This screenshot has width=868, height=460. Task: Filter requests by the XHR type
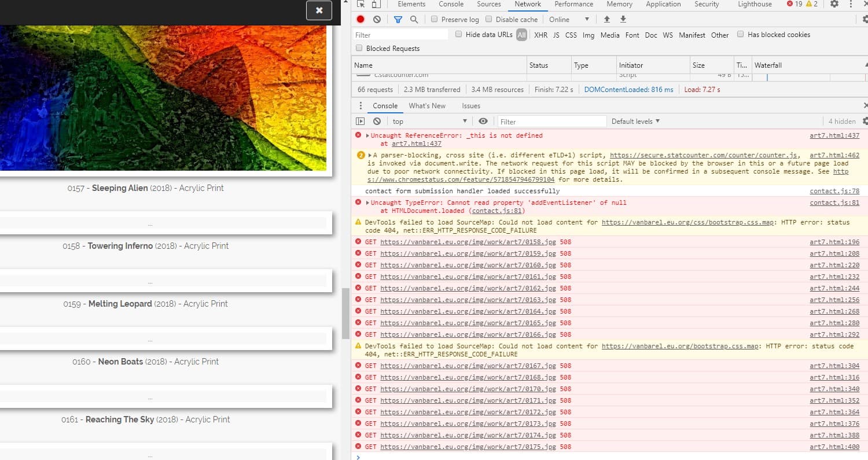[x=540, y=35]
